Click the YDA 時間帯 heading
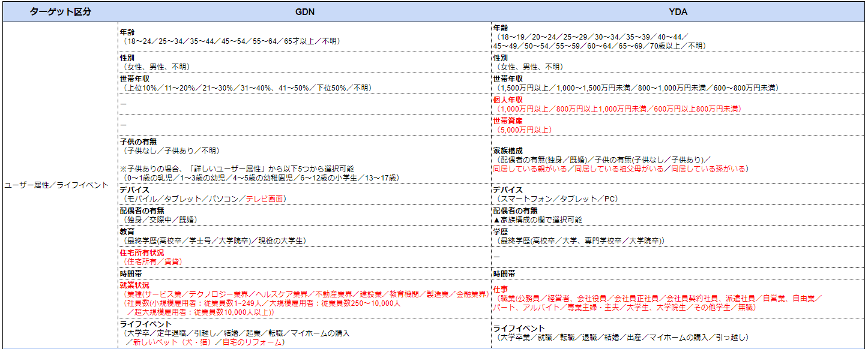Viewport: 868px width, 349px height. pyautogui.click(x=505, y=273)
